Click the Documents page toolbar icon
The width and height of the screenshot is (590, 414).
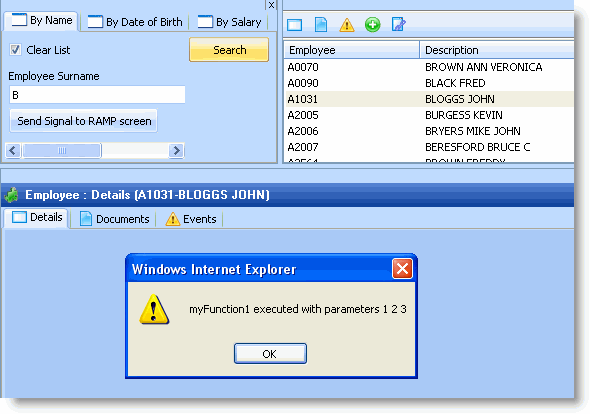point(321,25)
